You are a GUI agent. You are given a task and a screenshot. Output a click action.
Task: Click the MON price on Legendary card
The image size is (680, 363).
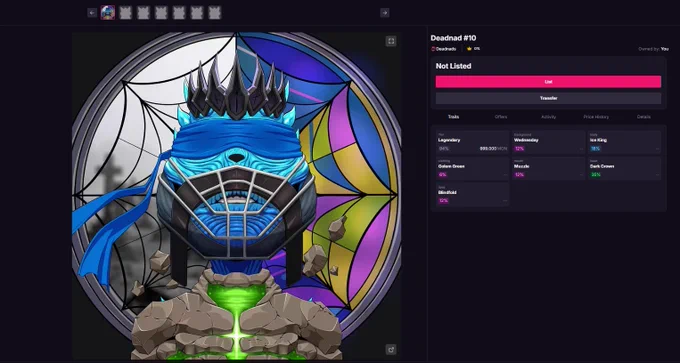point(493,149)
